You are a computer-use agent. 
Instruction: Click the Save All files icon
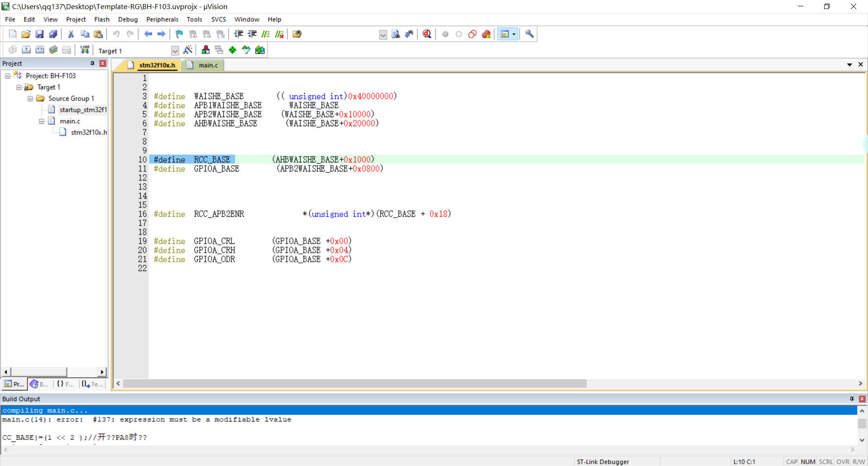[x=53, y=34]
